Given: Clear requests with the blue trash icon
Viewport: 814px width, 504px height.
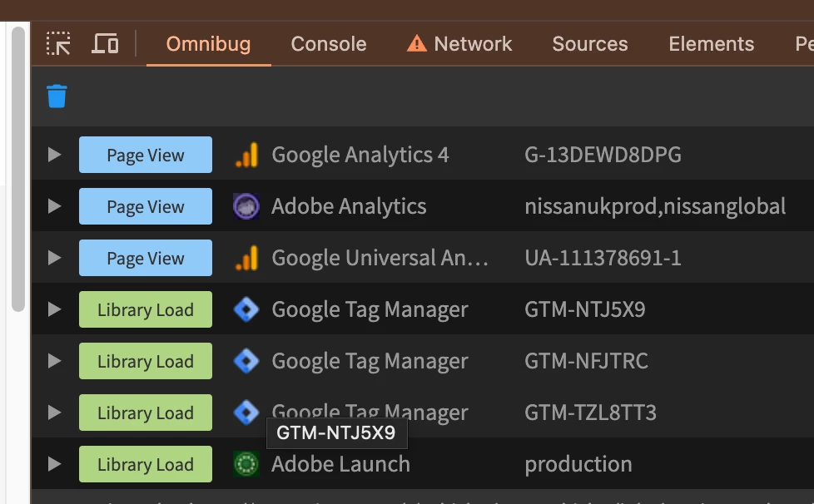Looking at the screenshot, I should (x=57, y=96).
